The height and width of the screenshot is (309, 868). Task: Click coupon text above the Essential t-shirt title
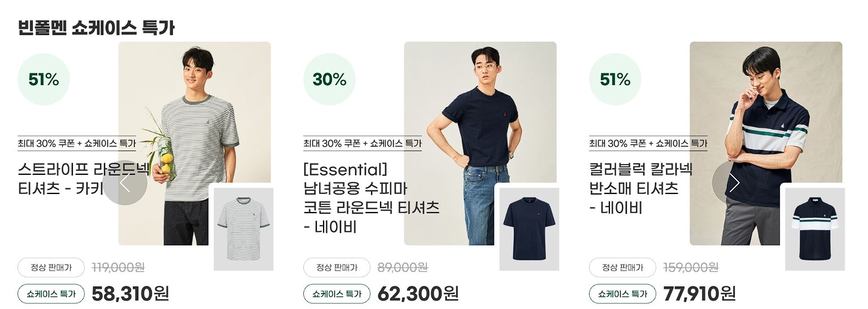tap(362, 143)
